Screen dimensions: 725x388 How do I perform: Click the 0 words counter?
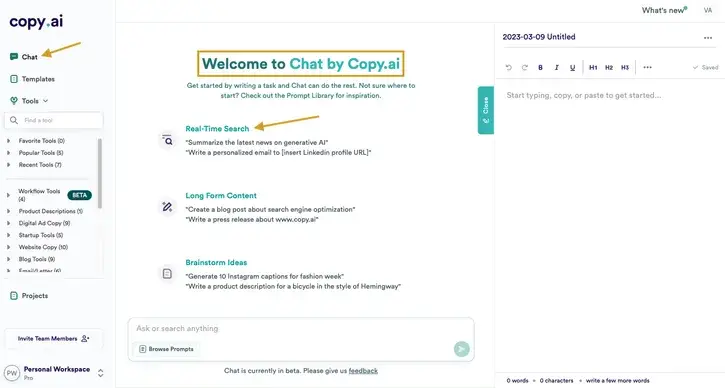(517, 381)
